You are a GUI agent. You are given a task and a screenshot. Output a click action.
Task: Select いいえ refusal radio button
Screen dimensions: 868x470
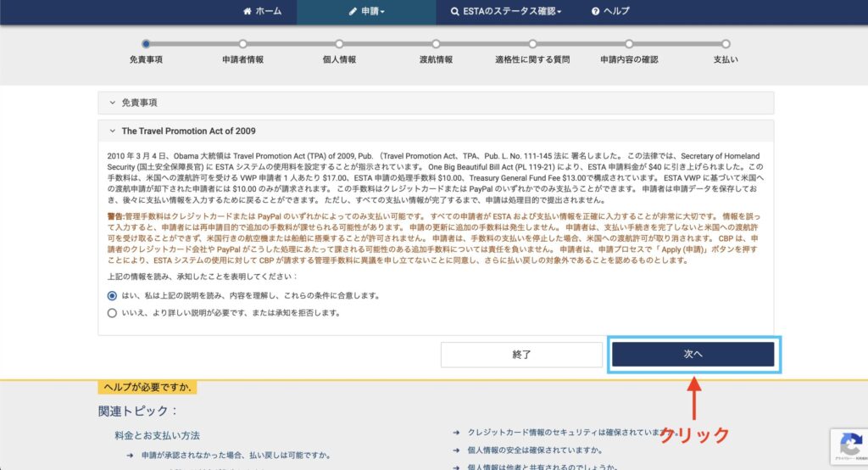112,312
